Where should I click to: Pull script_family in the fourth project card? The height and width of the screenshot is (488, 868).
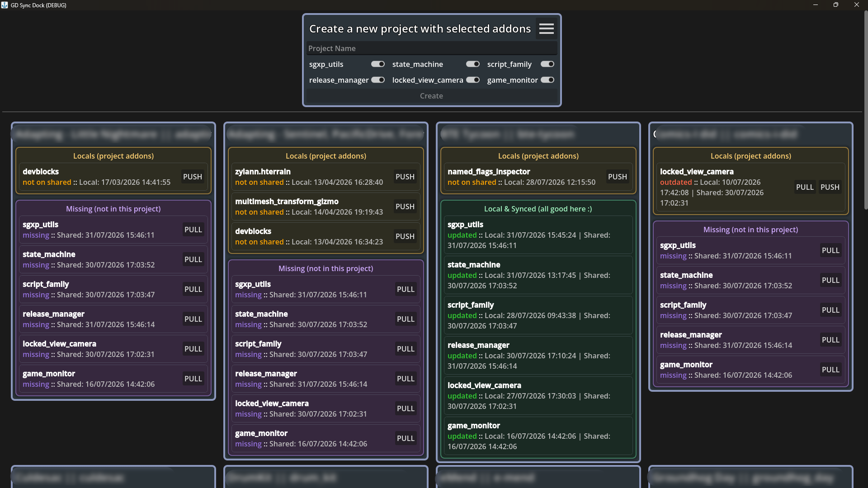pos(830,310)
